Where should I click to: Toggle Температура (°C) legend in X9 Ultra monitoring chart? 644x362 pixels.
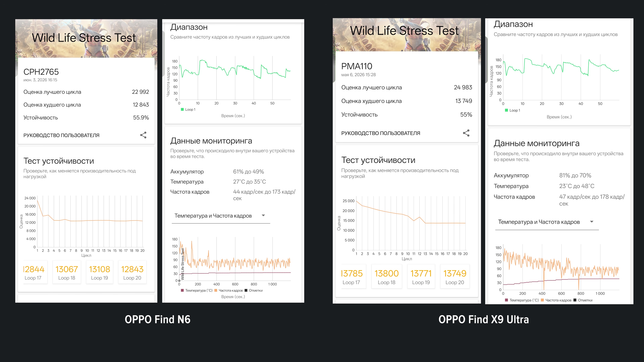(x=522, y=300)
